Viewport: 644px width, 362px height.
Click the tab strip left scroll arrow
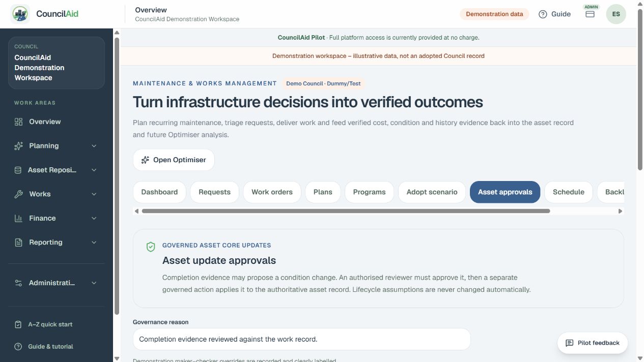coord(136,211)
